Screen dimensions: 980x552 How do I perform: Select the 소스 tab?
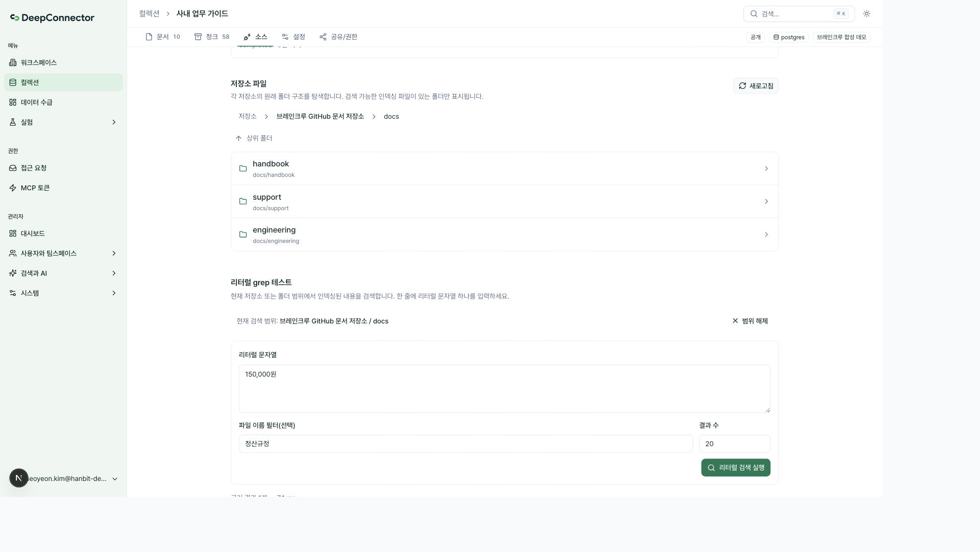click(x=256, y=37)
